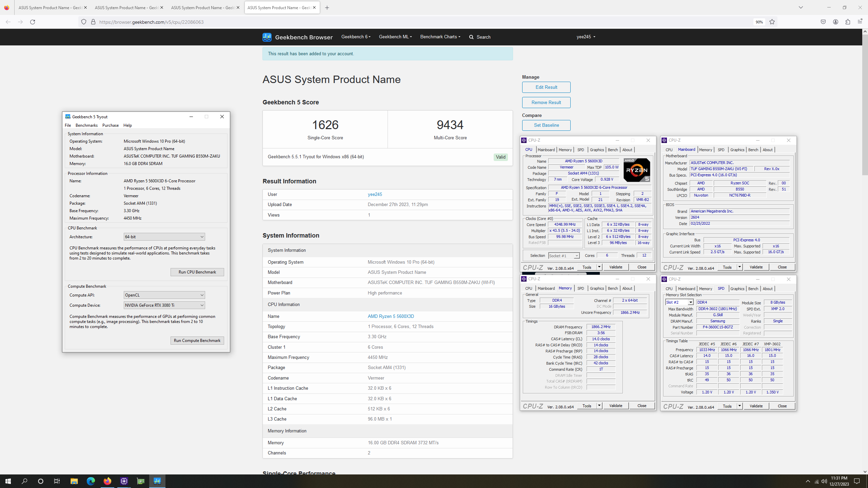Open the notification center icon
868x488 pixels.
[x=857, y=481]
